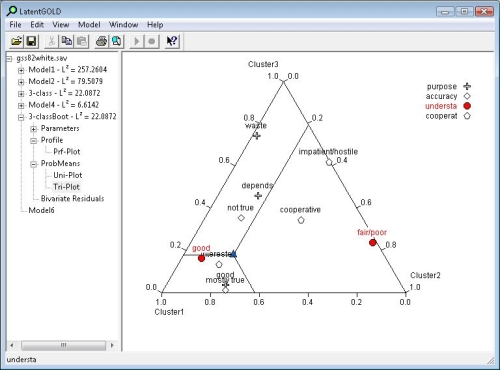Screen dimensions: 500x370
Task: Click the Save disk icon
Action: pos(31,41)
